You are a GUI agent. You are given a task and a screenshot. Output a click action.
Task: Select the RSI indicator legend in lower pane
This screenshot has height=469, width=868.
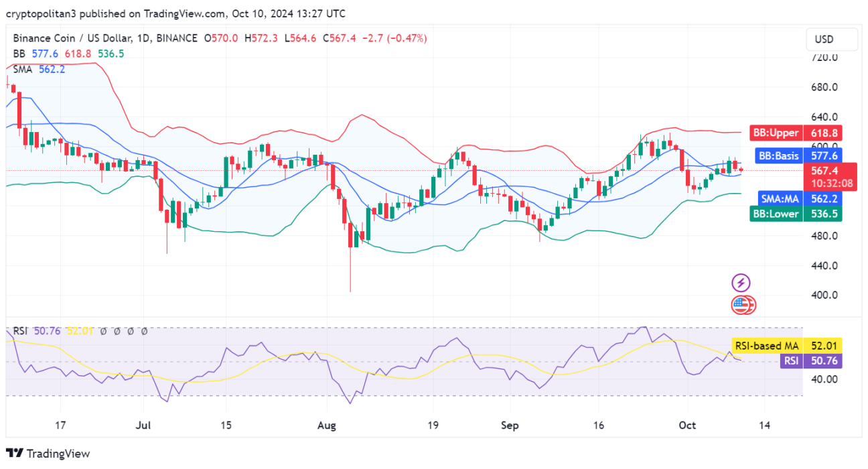(19, 330)
